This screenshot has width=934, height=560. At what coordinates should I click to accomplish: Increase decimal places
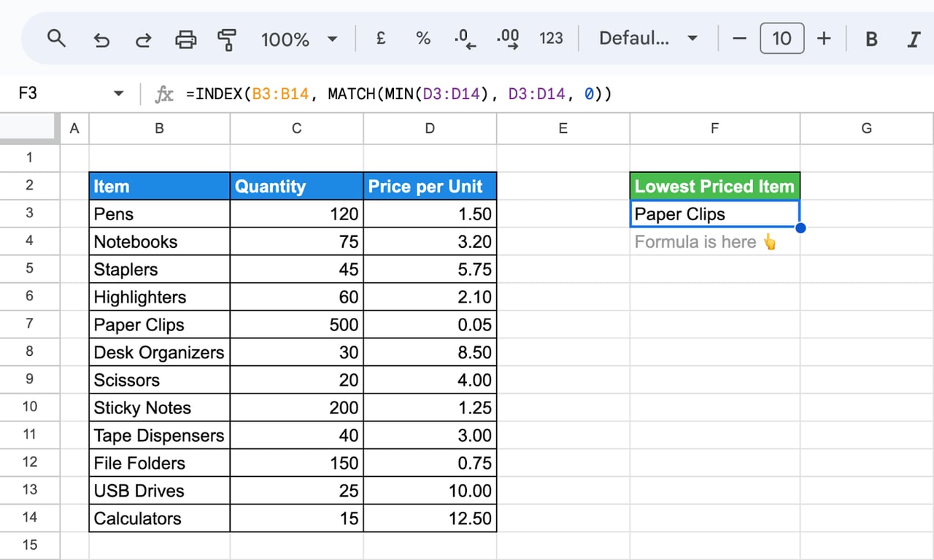508,39
